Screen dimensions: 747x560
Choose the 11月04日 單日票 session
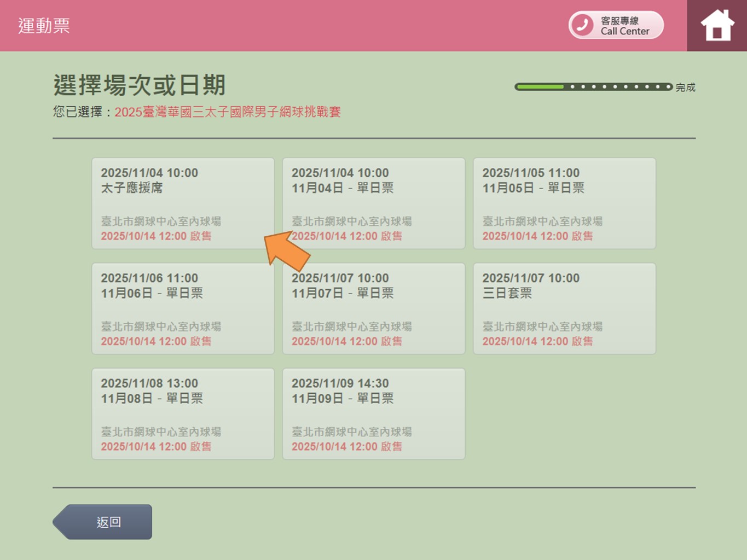[x=373, y=203]
